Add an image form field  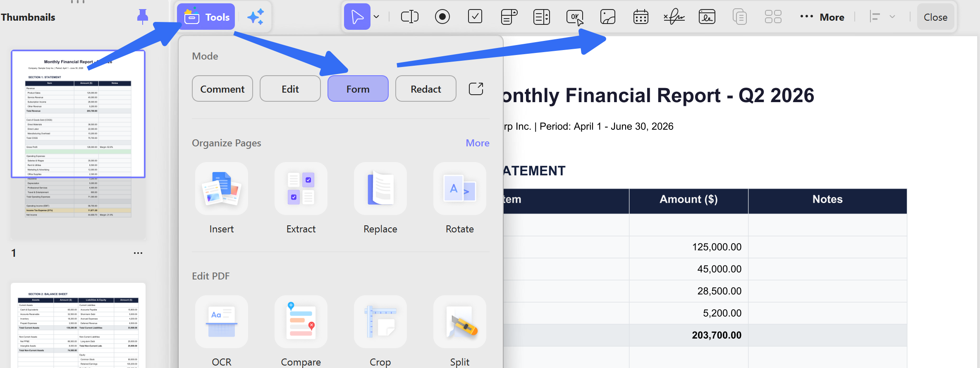(608, 17)
